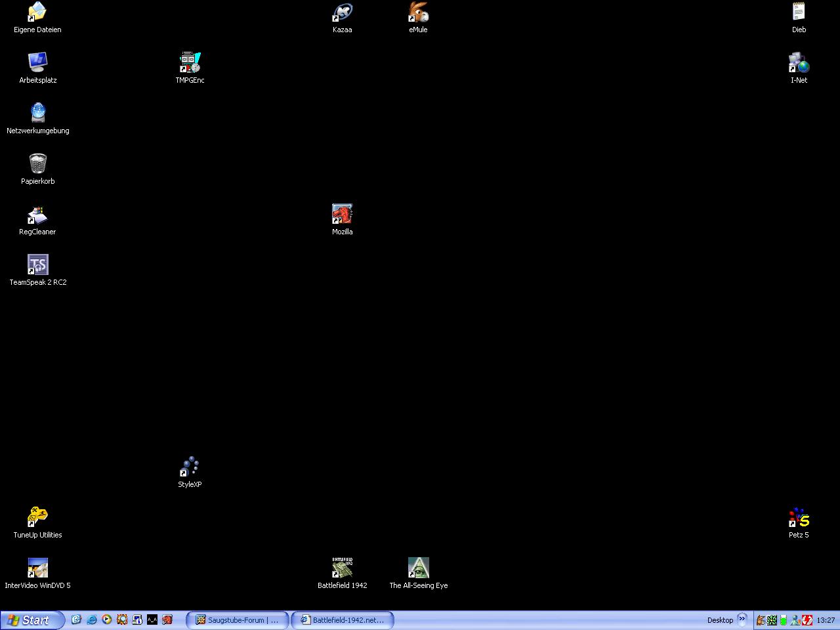
Task: Click the red tray icon beside the clock
Action: point(807,620)
